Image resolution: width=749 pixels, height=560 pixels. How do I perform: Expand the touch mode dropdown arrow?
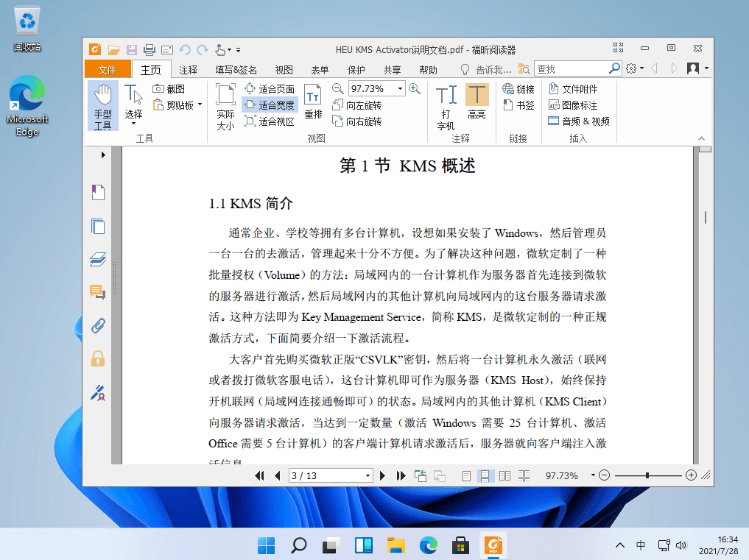pyautogui.click(x=229, y=49)
